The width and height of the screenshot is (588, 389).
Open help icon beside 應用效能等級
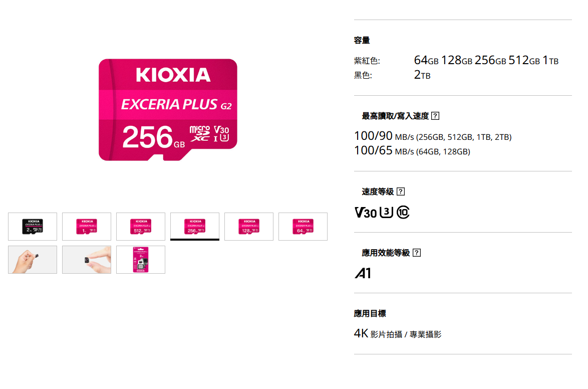click(x=416, y=253)
